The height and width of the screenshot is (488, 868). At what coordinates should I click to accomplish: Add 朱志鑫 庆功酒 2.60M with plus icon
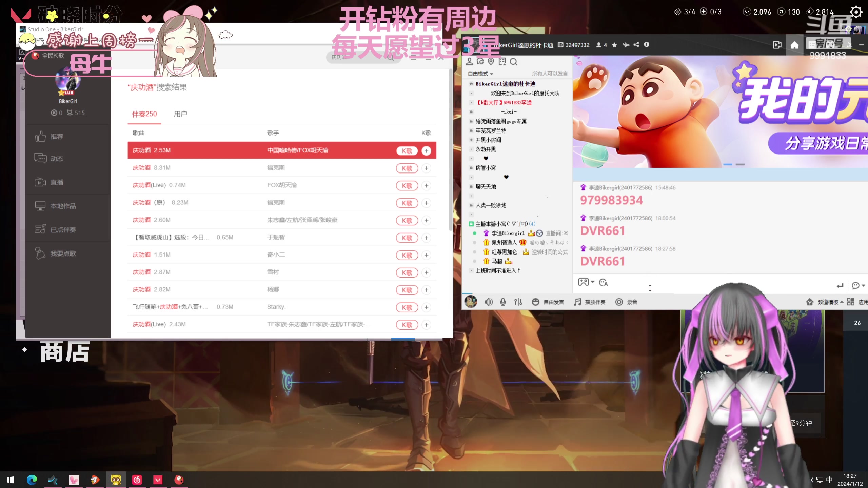coord(426,221)
